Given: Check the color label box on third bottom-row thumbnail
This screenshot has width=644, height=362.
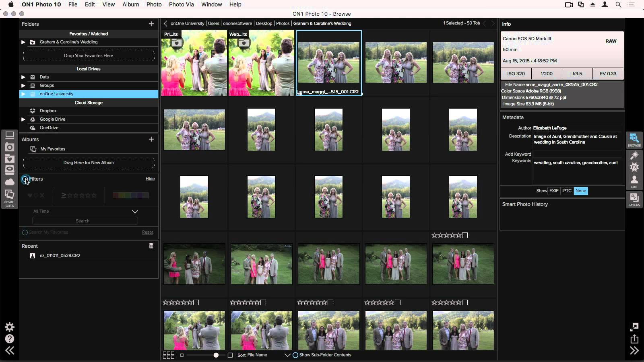Looking at the screenshot, I should (330, 302).
